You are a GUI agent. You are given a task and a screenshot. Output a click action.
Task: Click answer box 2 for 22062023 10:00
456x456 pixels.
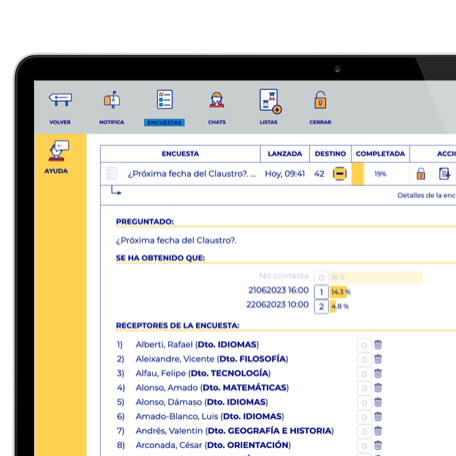tap(321, 307)
